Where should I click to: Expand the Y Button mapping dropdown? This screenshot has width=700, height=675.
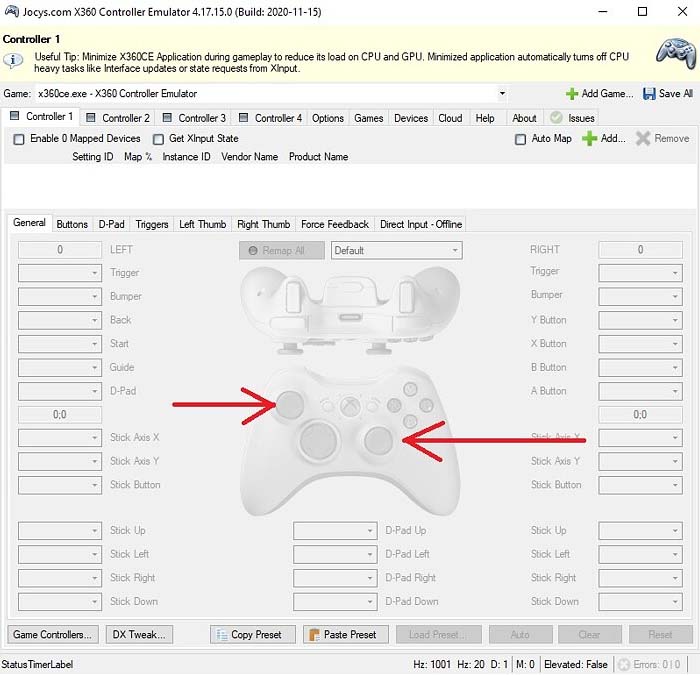pyautogui.click(x=640, y=320)
